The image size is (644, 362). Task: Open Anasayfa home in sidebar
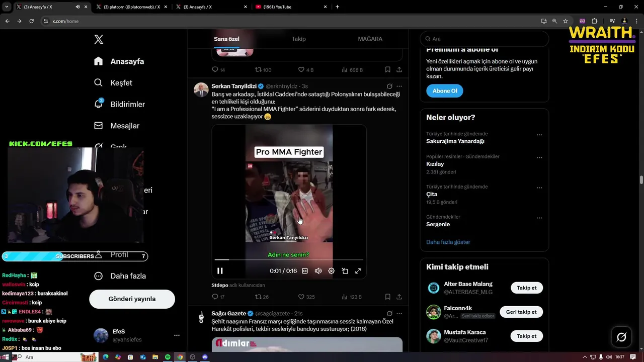[119, 61]
